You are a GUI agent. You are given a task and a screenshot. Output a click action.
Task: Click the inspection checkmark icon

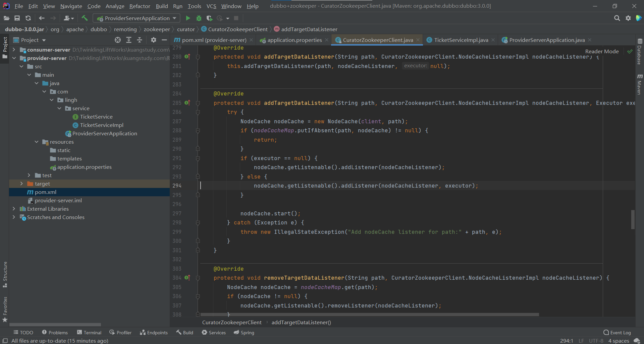tap(630, 51)
